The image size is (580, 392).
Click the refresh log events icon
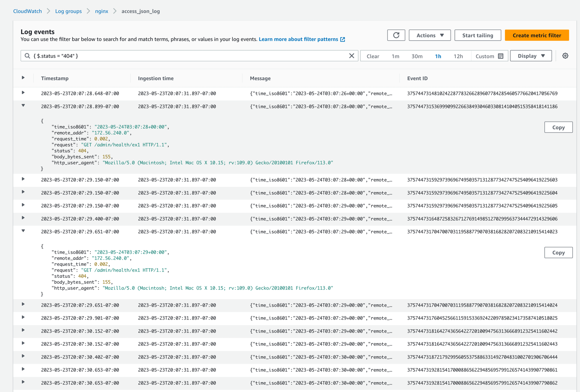[x=396, y=35]
